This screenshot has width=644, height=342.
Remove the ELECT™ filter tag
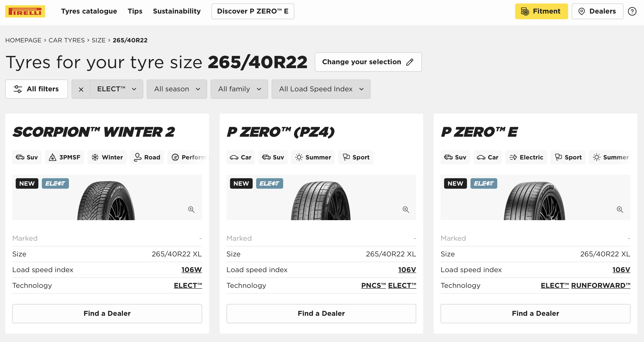pyautogui.click(x=80, y=89)
